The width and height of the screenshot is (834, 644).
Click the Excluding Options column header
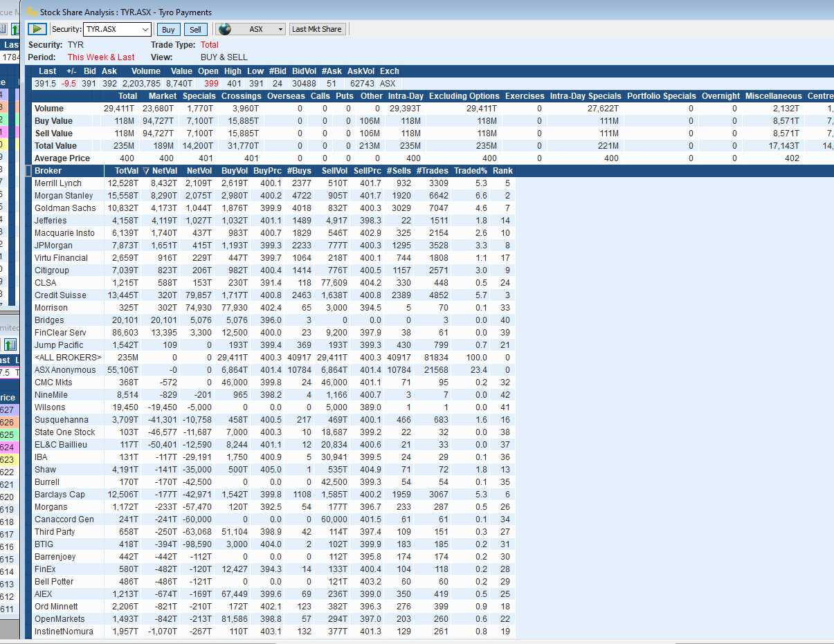[464, 96]
